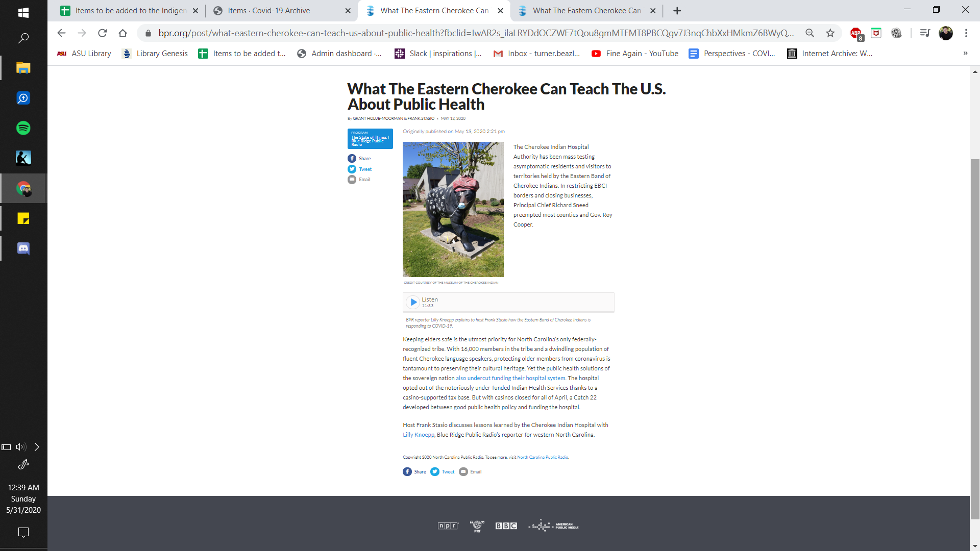Viewport: 980px width, 551px height.
Task: Open Spotify from the taskbar
Action: (x=23, y=128)
